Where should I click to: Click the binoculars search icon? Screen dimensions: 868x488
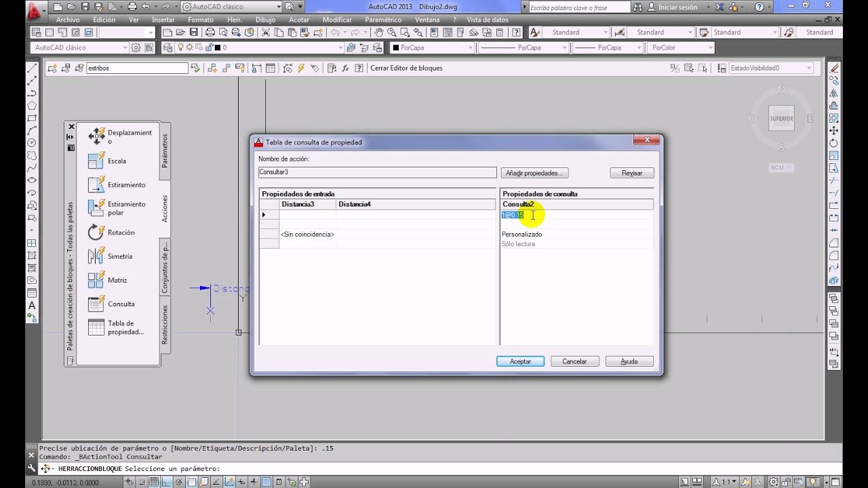[x=637, y=7]
